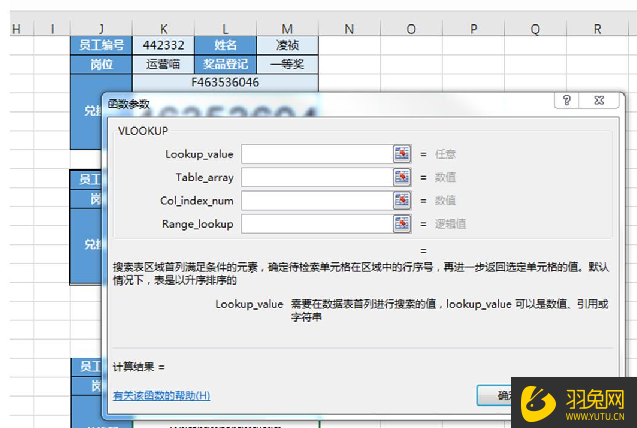Select the cell containing 运营喵
Viewport: 637px width, 428px height.
(x=163, y=64)
